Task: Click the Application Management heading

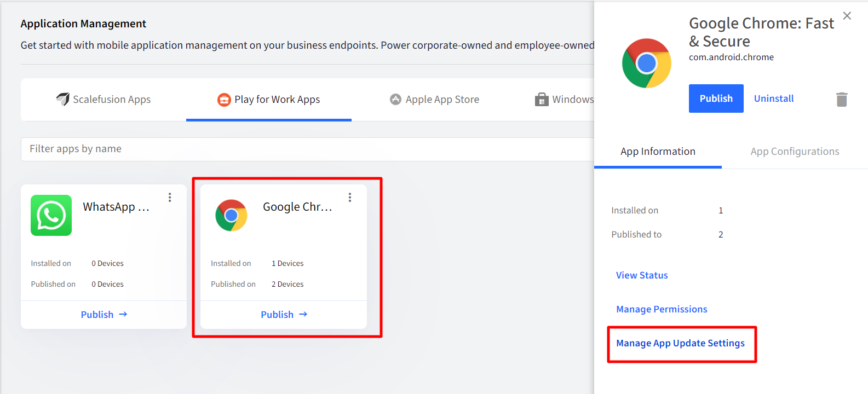Action: (x=83, y=24)
